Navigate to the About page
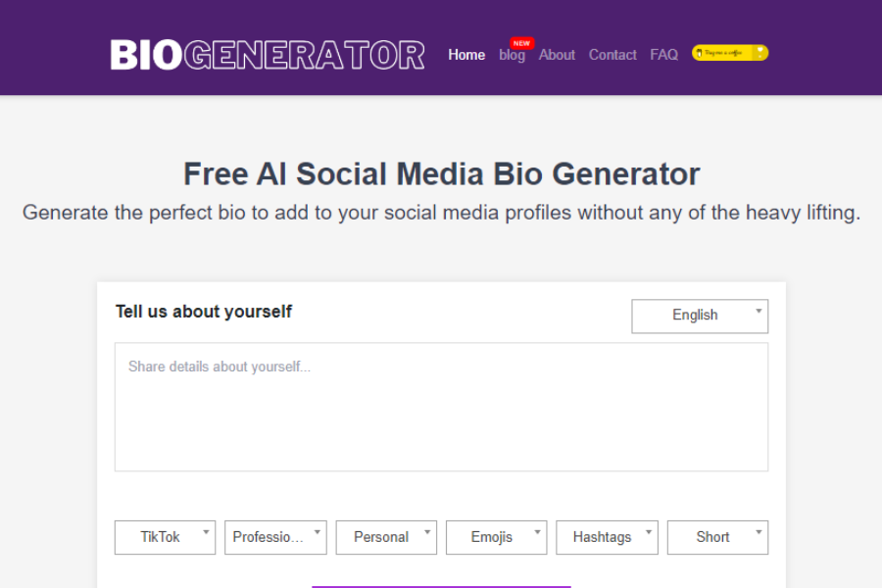This screenshot has width=882, height=588. (557, 55)
